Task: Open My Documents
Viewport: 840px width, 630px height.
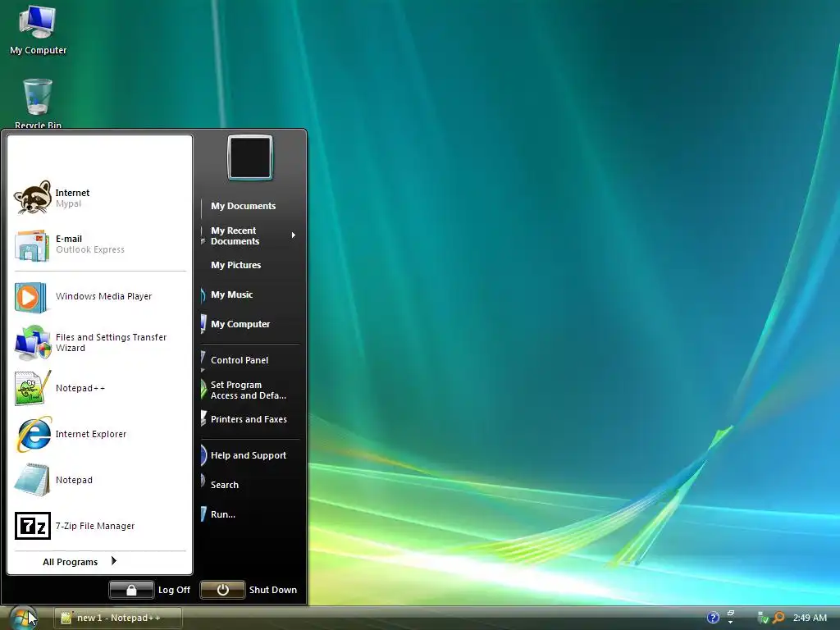Action: pos(250,206)
